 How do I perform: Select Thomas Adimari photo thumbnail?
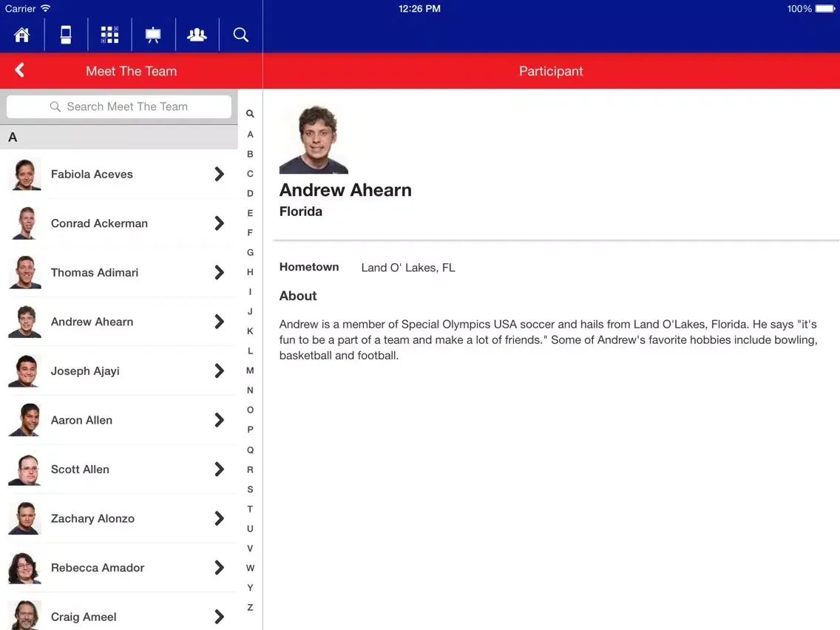coord(24,272)
